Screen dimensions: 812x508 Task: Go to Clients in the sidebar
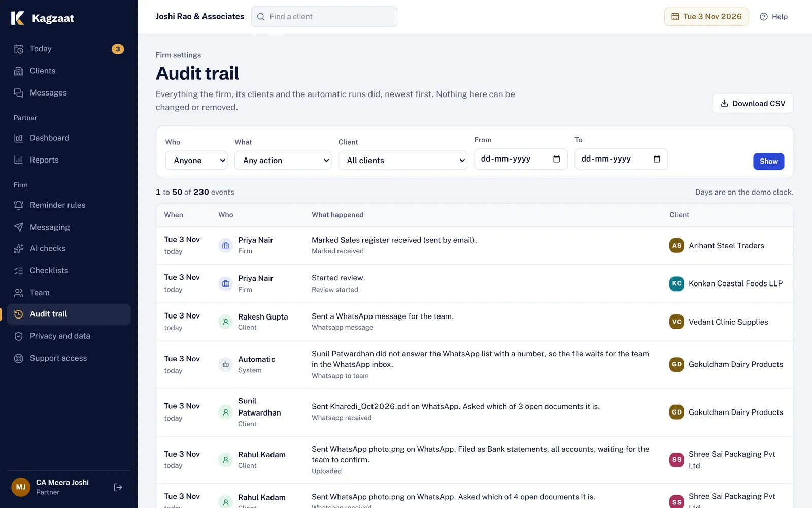[69, 71]
